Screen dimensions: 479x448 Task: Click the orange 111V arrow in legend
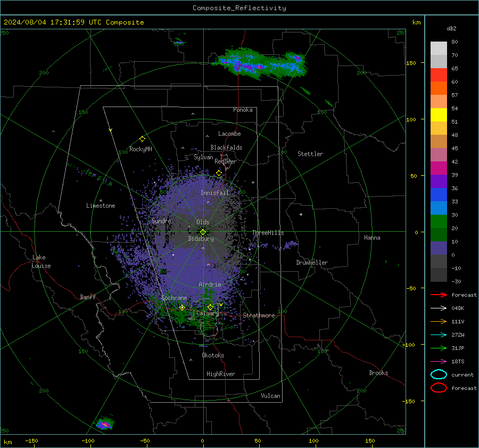439,321
